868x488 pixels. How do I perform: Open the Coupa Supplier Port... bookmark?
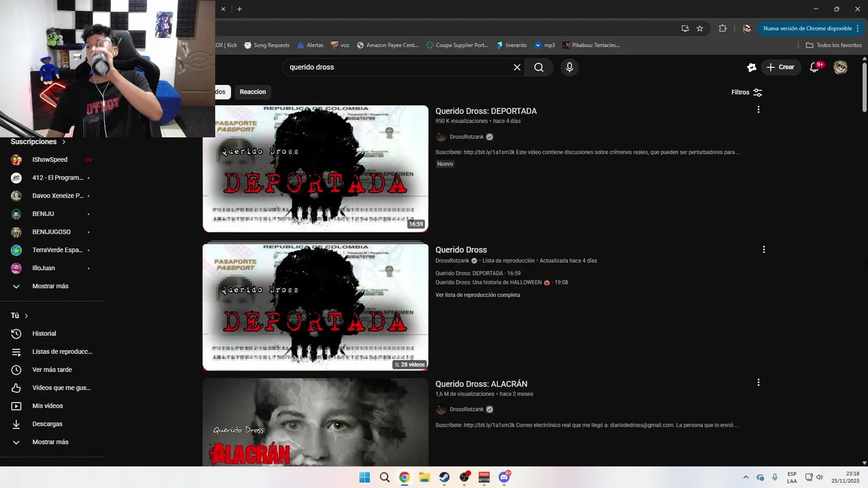tap(457, 45)
